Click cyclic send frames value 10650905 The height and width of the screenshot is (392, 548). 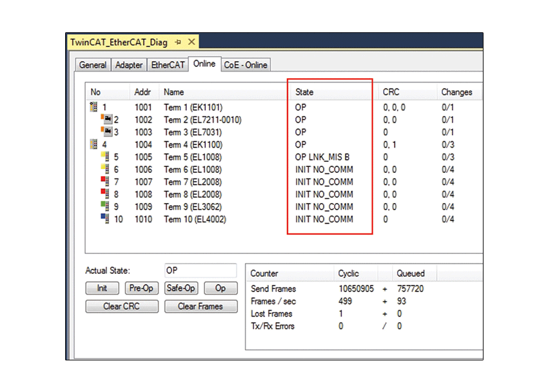356,289
